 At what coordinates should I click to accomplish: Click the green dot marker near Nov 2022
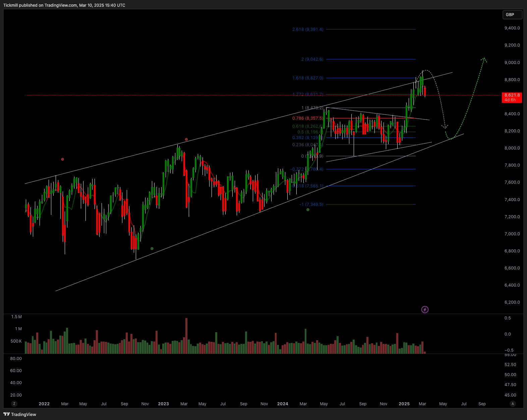click(x=152, y=248)
